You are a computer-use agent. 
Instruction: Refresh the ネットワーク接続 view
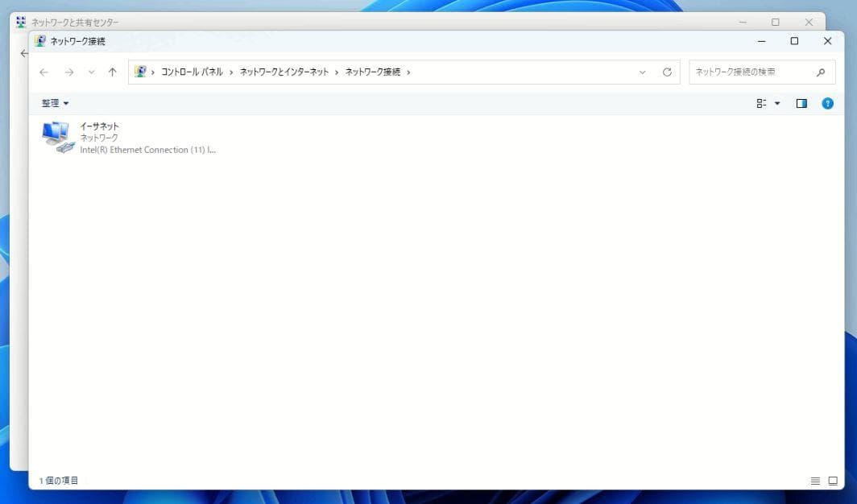(667, 72)
